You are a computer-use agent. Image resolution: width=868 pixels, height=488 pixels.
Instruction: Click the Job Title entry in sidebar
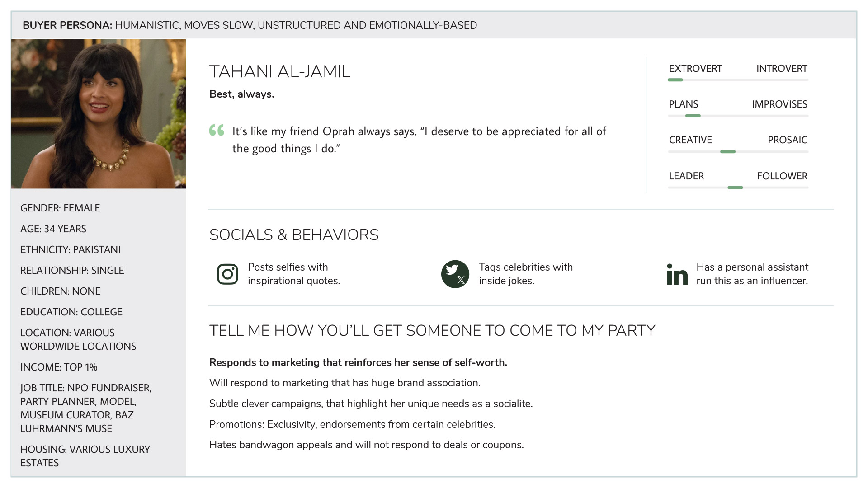85,408
